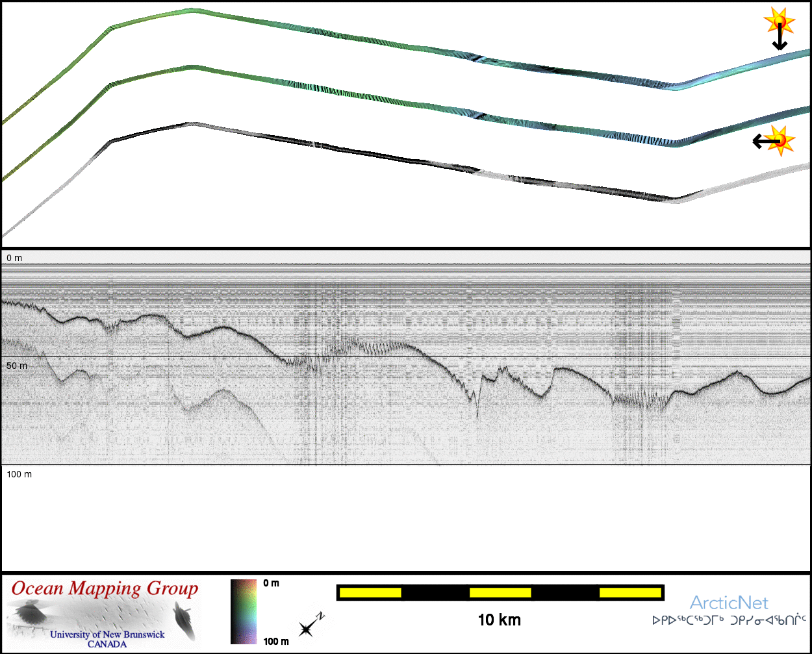Click the Inuktitut syllabics text under ArcticNet
Image resolution: width=812 pixels, height=654 pixels.
coord(729,621)
